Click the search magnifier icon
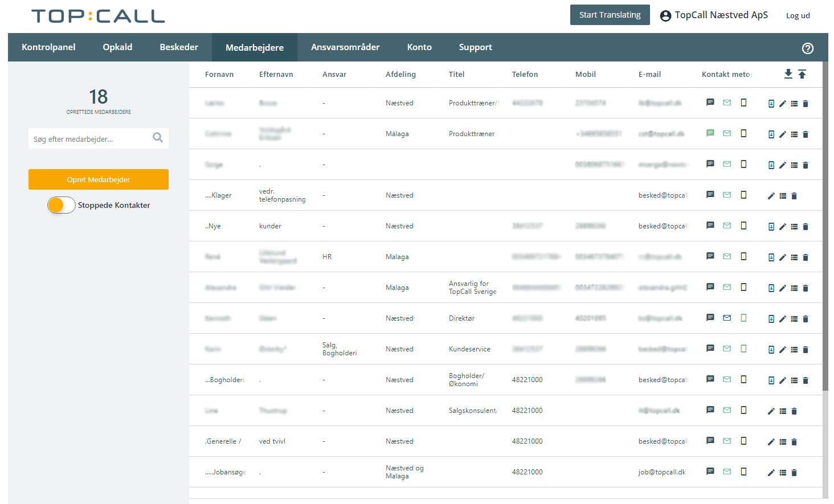Image resolution: width=834 pixels, height=504 pixels. 158,137
